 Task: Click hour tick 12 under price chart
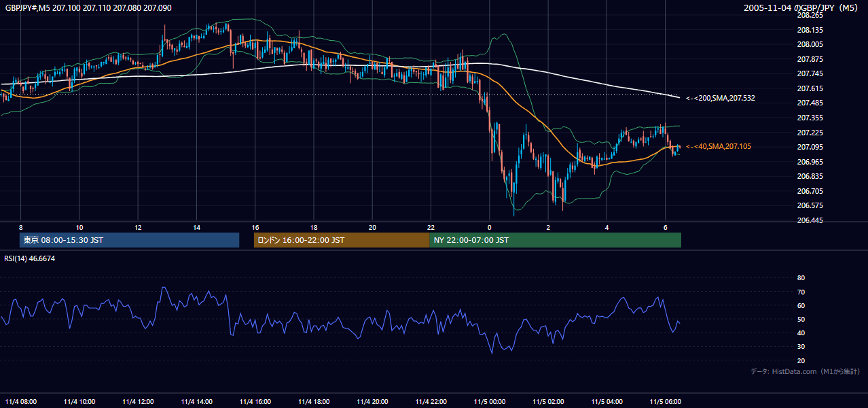138,227
